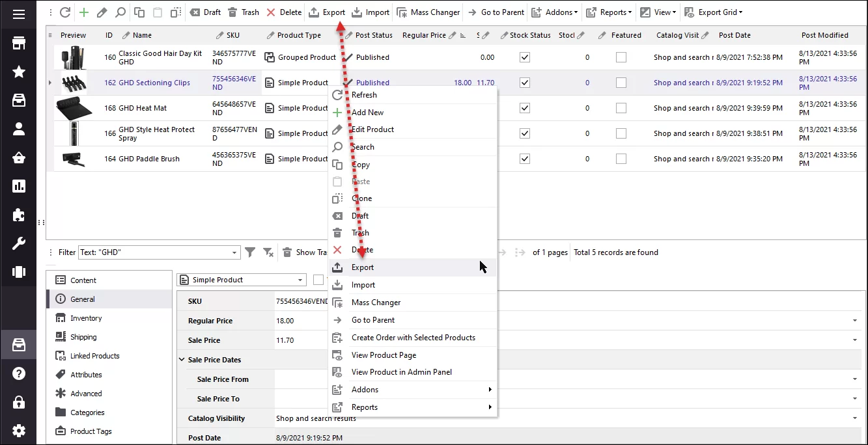Open Search using the magnifier toolbar icon

click(x=120, y=12)
